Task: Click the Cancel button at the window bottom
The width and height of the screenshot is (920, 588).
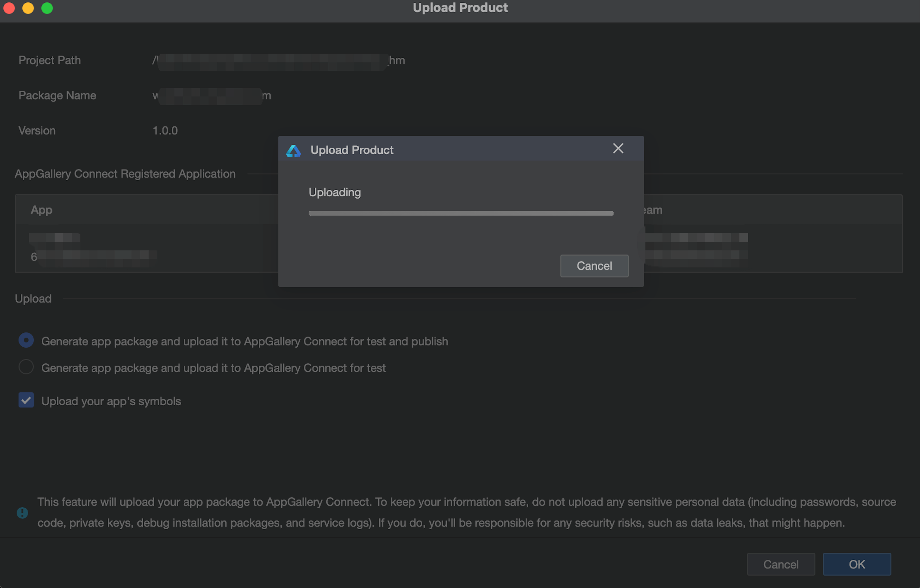Action: coord(781,564)
